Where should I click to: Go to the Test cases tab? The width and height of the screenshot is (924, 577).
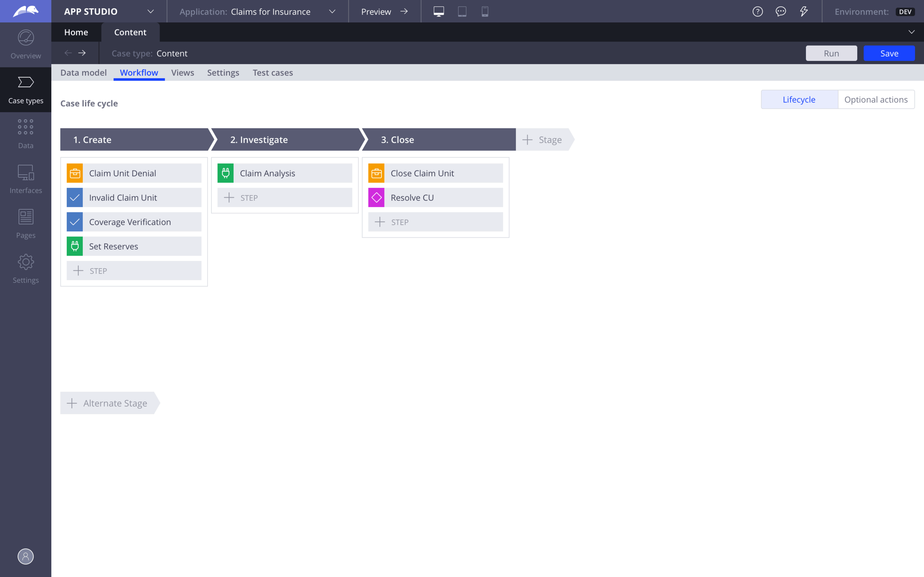point(273,72)
